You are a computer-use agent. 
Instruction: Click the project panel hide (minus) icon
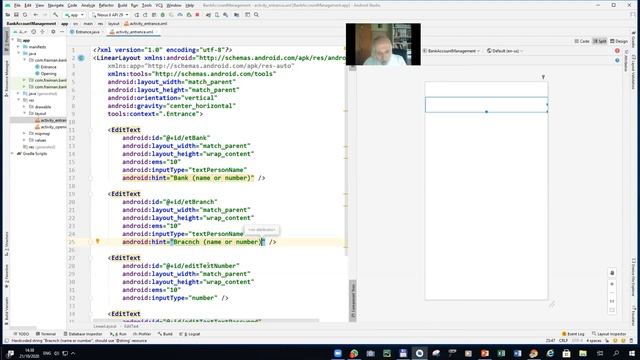62,31
